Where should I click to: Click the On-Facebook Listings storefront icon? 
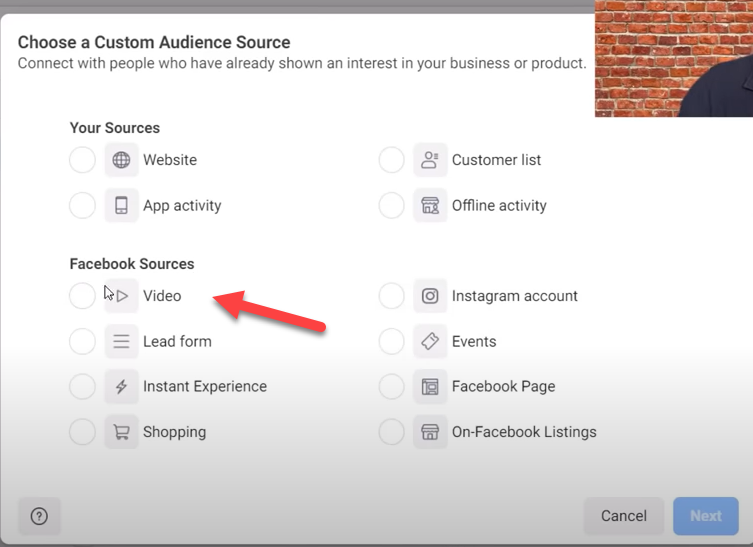click(x=430, y=432)
